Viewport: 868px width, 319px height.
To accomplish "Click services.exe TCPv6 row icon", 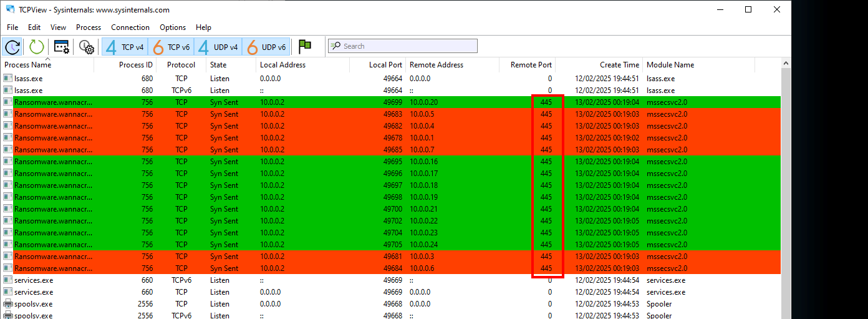I will 7,280.
